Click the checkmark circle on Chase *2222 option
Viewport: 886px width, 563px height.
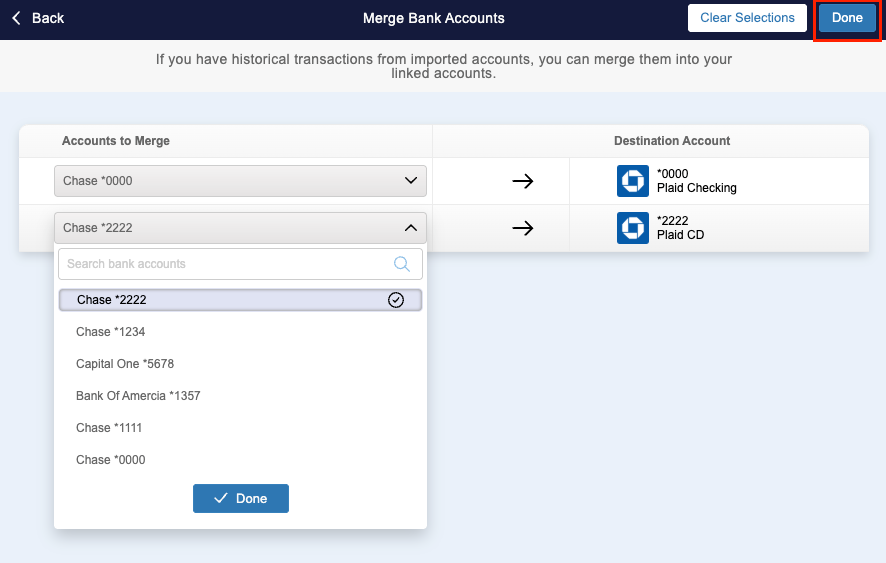click(x=396, y=300)
